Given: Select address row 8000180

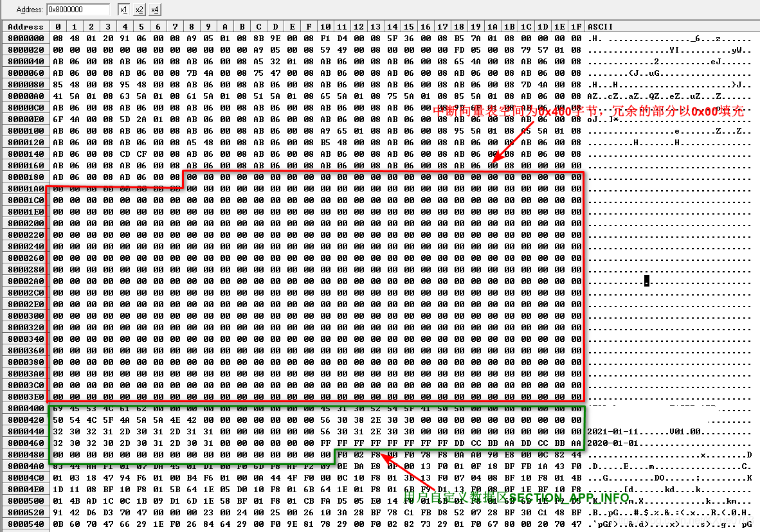Looking at the screenshot, I should 26,177.
